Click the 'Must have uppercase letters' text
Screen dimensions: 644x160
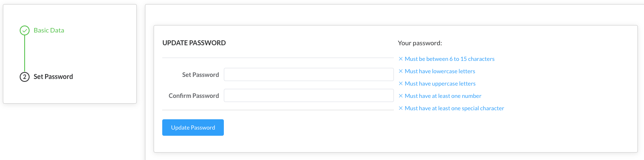[440, 83]
